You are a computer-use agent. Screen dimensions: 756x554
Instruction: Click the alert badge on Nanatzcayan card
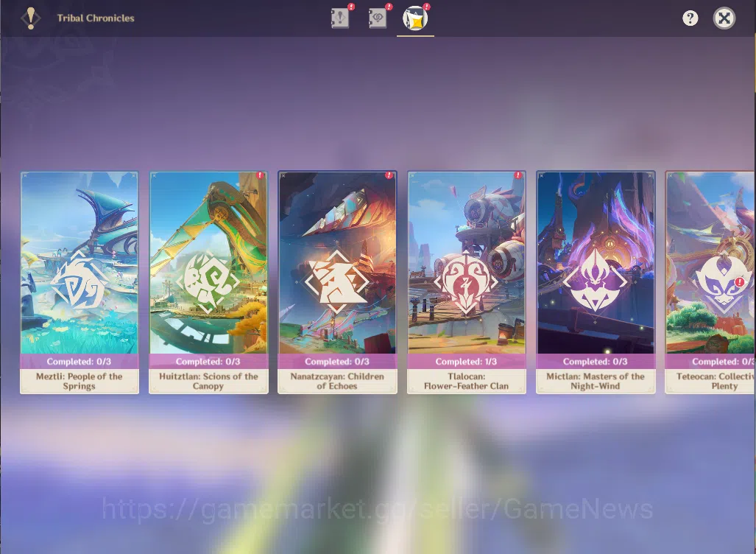coord(389,175)
